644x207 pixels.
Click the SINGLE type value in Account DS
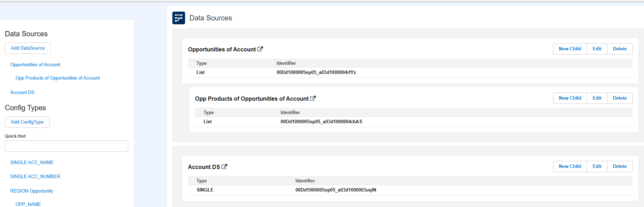(205, 190)
